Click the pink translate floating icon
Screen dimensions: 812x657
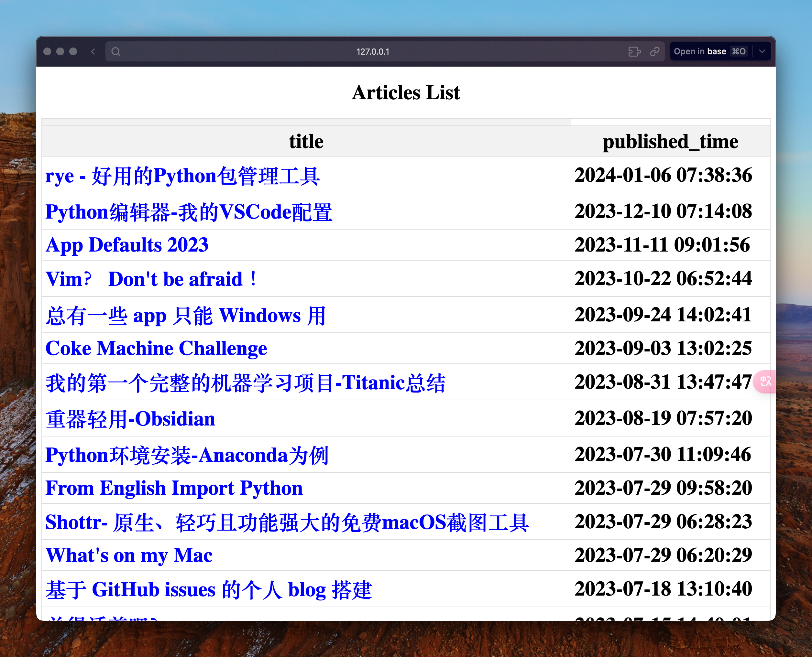(x=765, y=382)
